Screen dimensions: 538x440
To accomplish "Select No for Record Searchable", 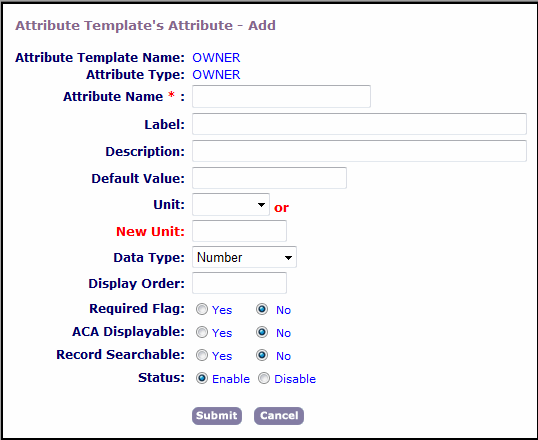I will click(262, 355).
